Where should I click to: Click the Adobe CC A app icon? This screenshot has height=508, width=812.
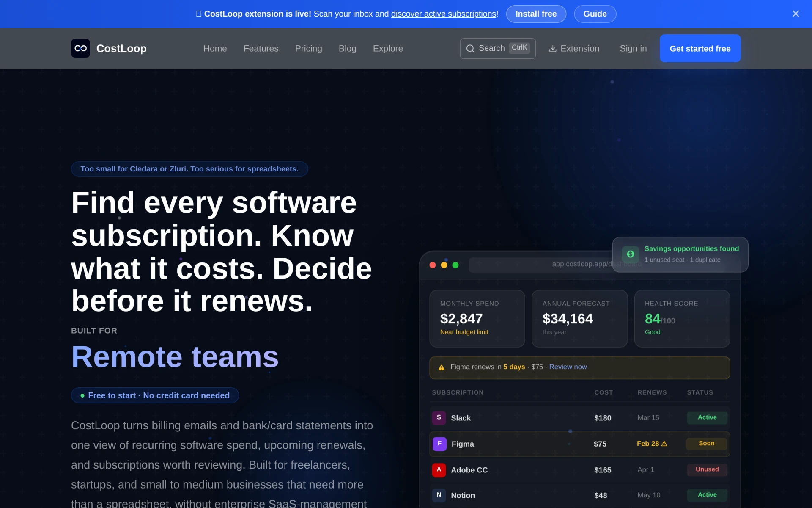coord(439,470)
